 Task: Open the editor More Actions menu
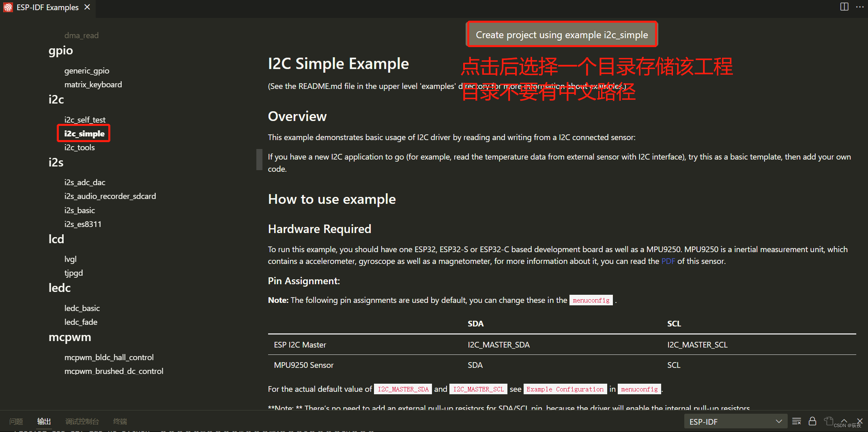pyautogui.click(x=860, y=7)
